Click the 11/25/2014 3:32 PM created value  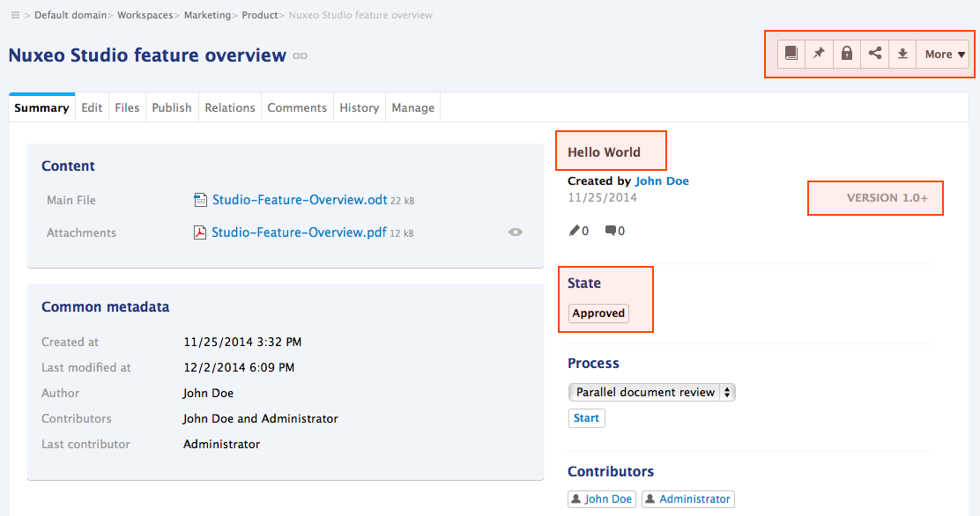pos(242,342)
